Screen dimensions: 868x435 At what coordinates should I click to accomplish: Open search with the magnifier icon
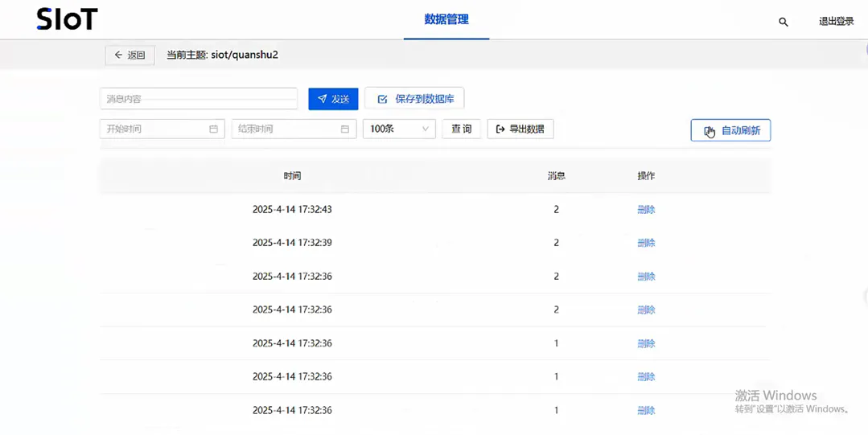click(x=784, y=23)
